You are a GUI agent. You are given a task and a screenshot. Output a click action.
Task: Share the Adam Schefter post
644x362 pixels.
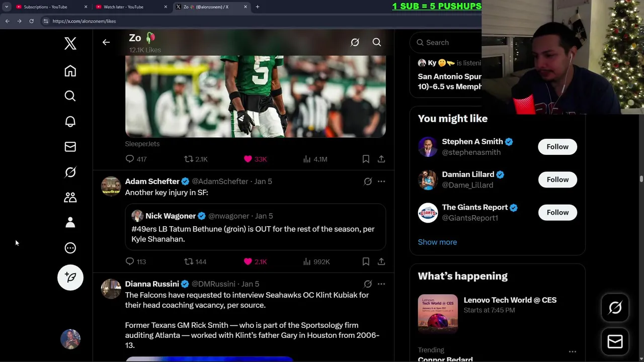(x=381, y=261)
